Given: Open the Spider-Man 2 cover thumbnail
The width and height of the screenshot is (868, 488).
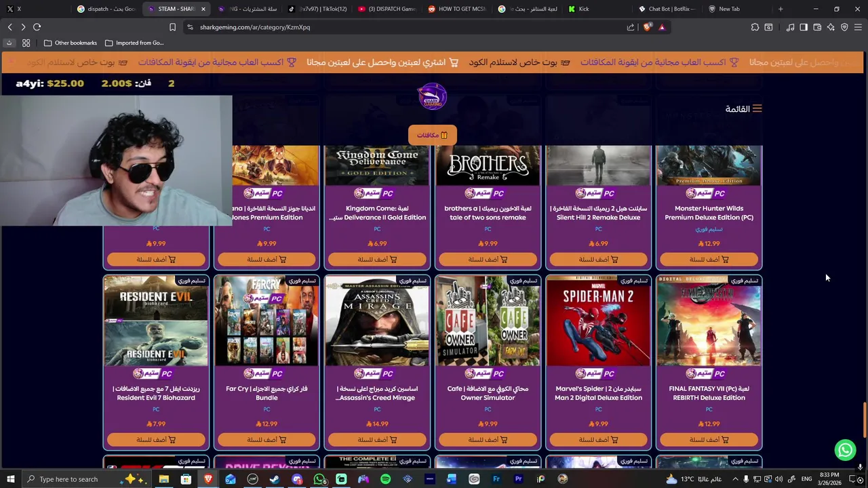Looking at the screenshot, I should coord(598,321).
